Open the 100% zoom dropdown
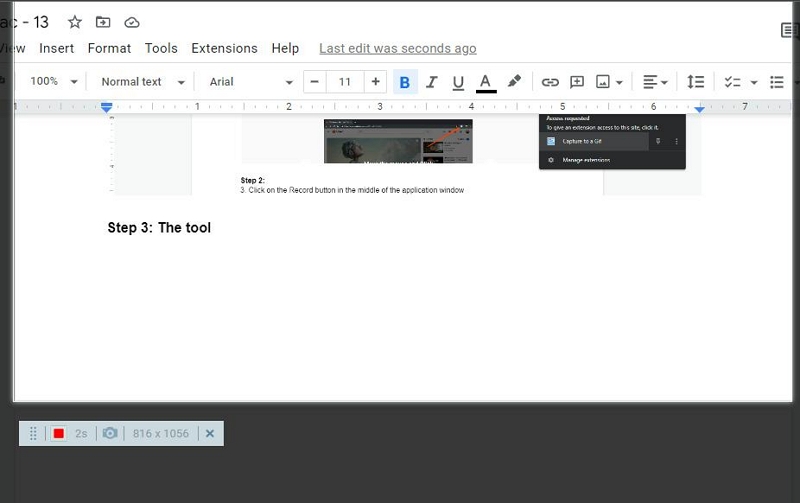Viewport: 800px width, 503px height. [53, 82]
